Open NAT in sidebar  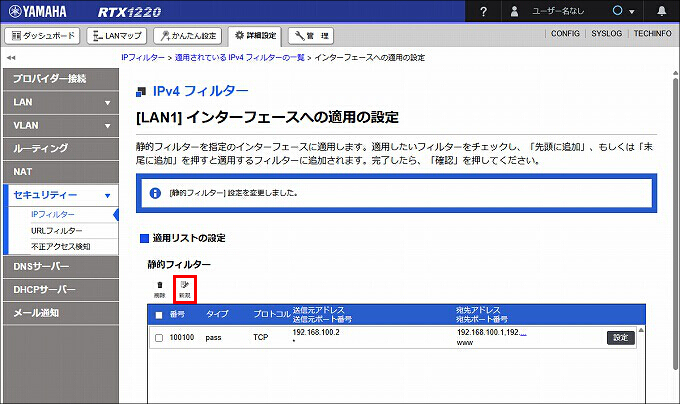[61, 172]
